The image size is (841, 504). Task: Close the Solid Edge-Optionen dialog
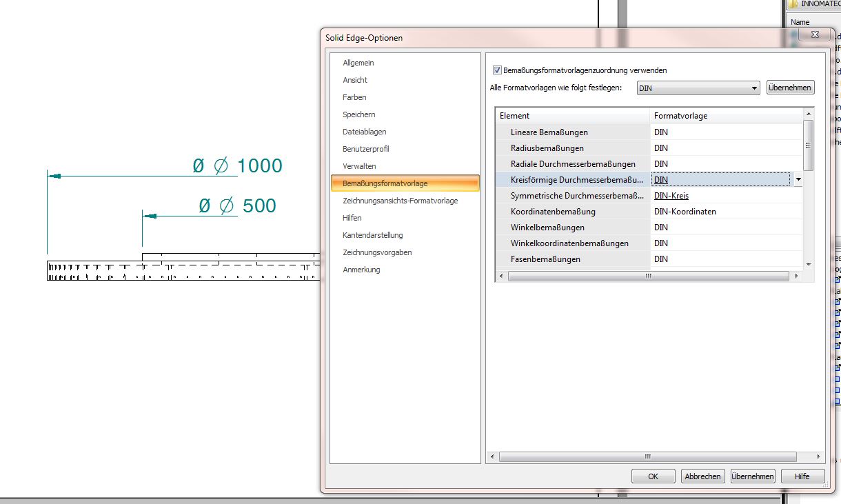(815, 34)
